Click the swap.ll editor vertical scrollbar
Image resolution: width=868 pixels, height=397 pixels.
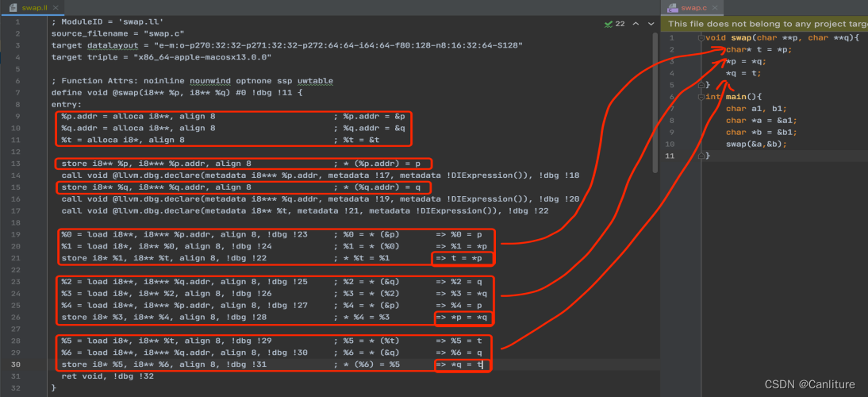tap(656, 105)
